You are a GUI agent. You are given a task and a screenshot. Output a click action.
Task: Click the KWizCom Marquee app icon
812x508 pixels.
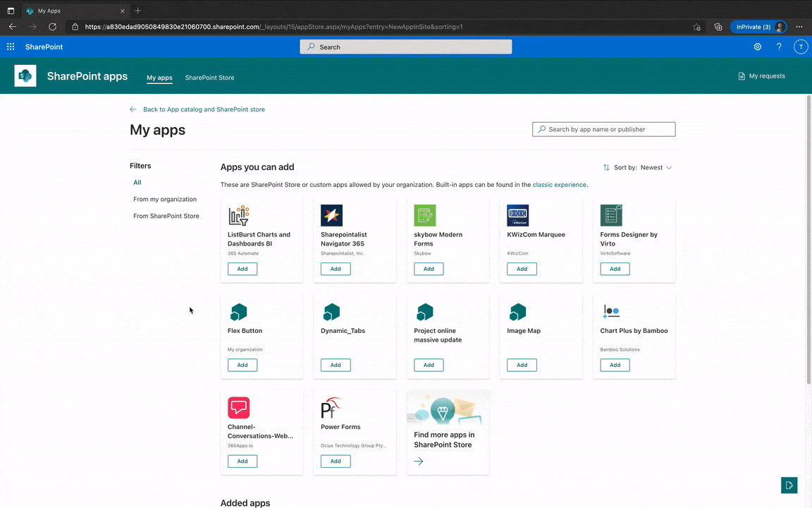click(x=517, y=215)
